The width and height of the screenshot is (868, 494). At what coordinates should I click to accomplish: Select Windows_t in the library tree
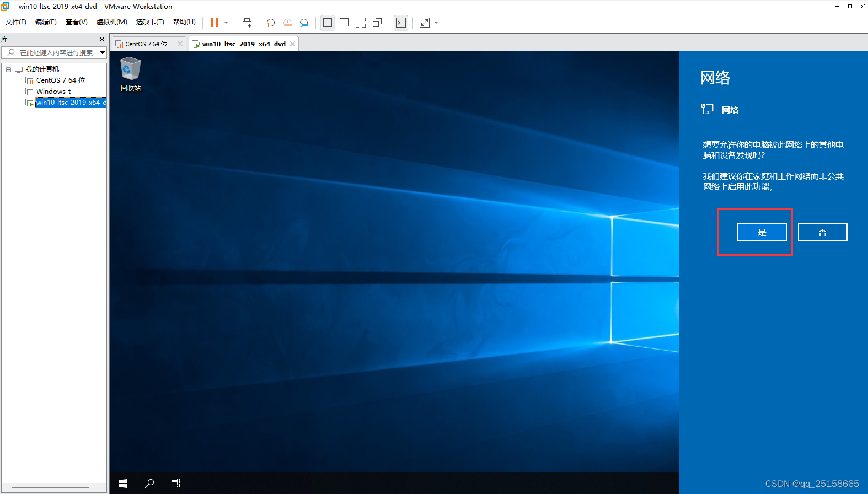(53, 92)
